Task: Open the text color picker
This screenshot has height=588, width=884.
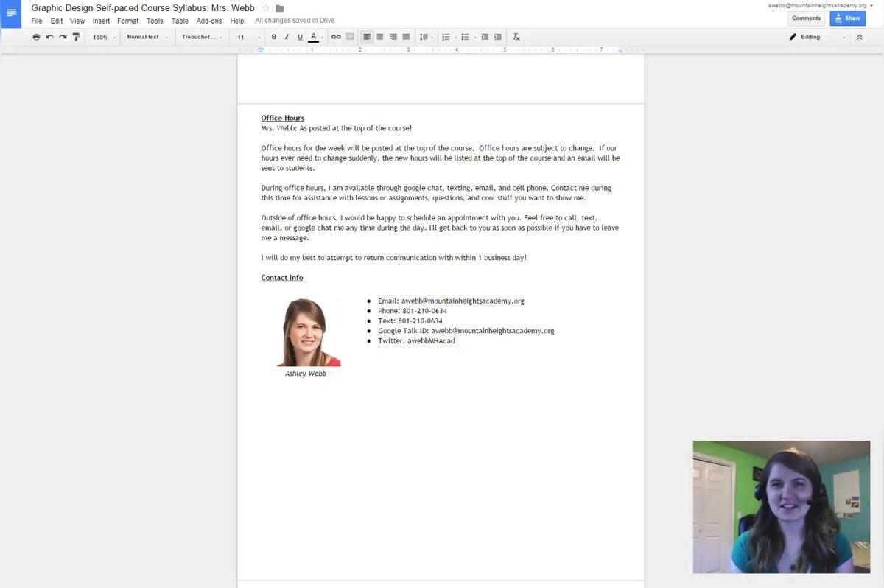Action: point(315,37)
